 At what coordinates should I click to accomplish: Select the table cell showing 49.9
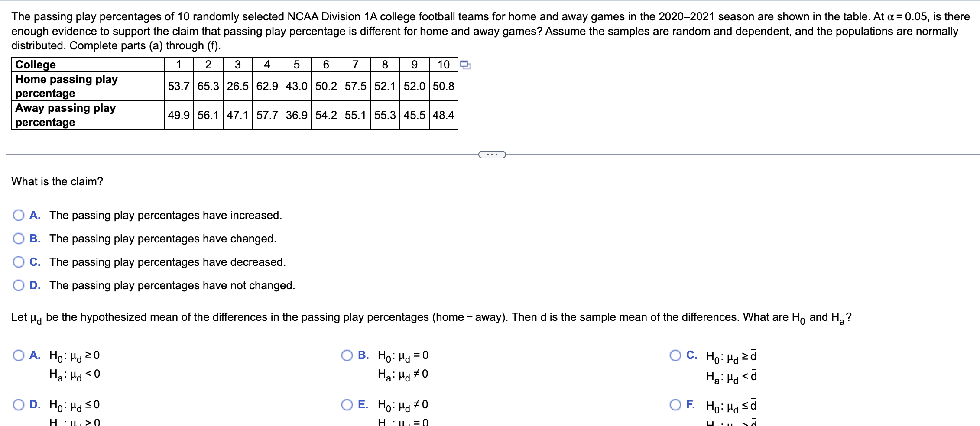[178, 115]
